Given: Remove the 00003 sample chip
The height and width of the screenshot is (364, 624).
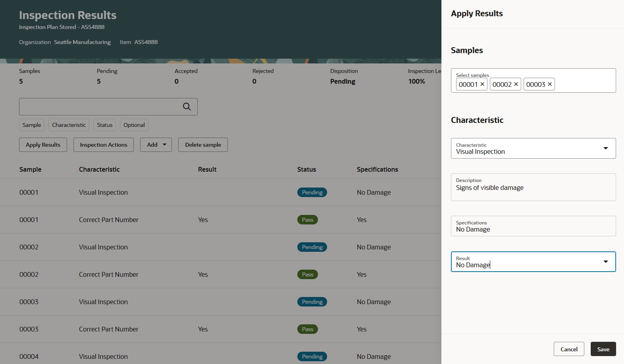Looking at the screenshot, I should pyautogui.click(x=550, y=84).
